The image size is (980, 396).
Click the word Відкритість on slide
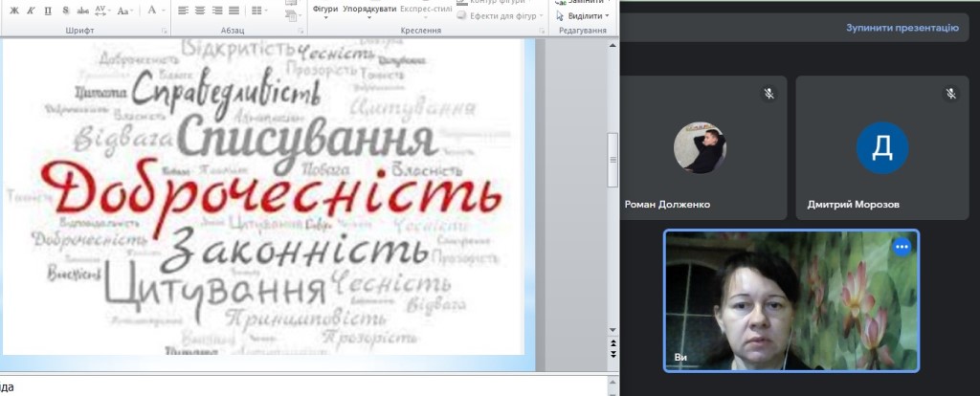(x=237, y=49)
